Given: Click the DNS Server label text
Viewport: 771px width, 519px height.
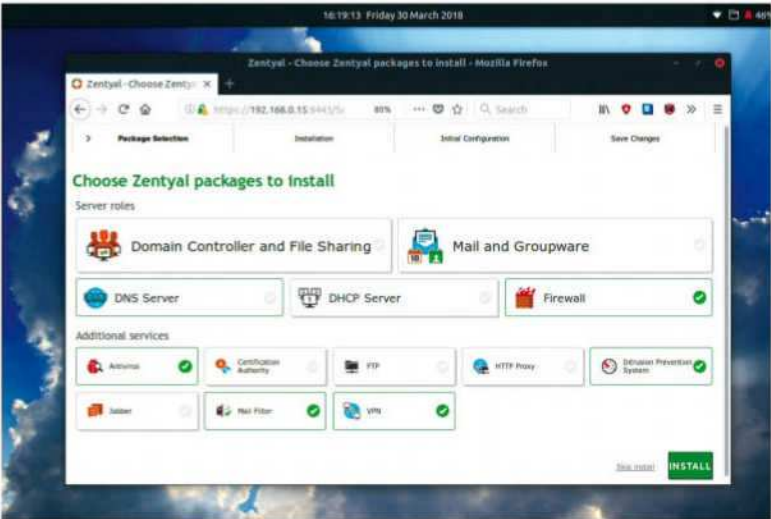Looking at the screenshot, I should coord(147,298).
